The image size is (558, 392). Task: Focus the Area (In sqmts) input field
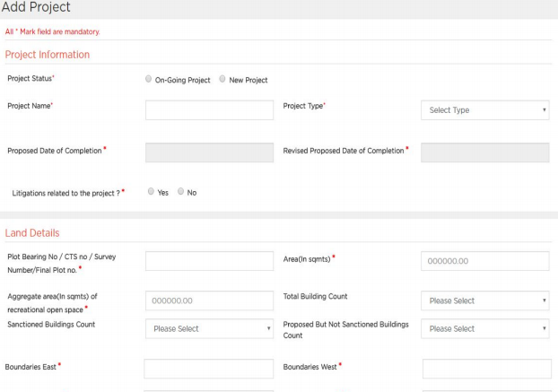click(484, 261)
